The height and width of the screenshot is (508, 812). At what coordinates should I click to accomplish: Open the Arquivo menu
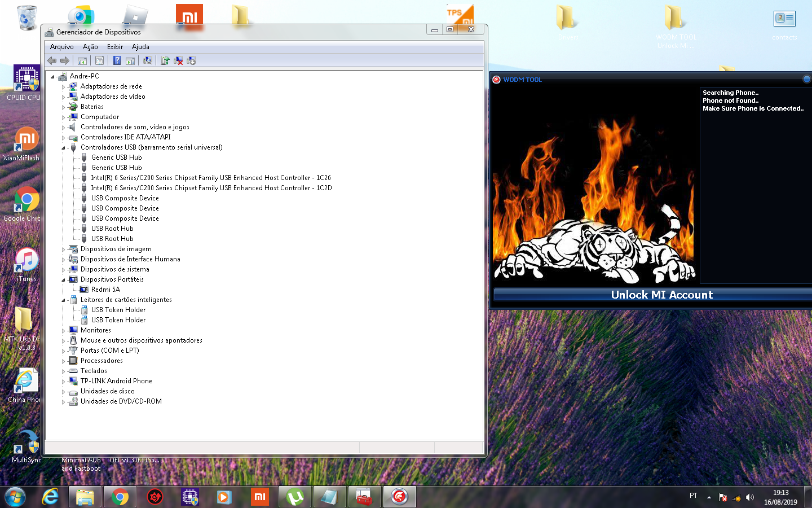pyautogui.click(x=61, y=47)
